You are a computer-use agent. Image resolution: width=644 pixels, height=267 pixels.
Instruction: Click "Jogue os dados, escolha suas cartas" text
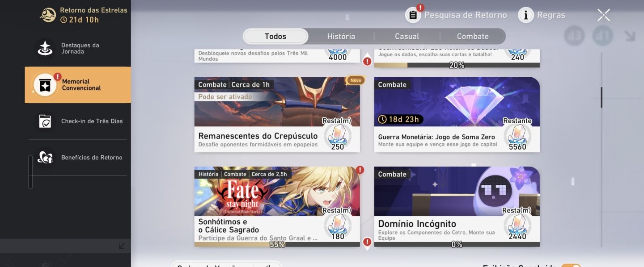(x=435, y=54)
